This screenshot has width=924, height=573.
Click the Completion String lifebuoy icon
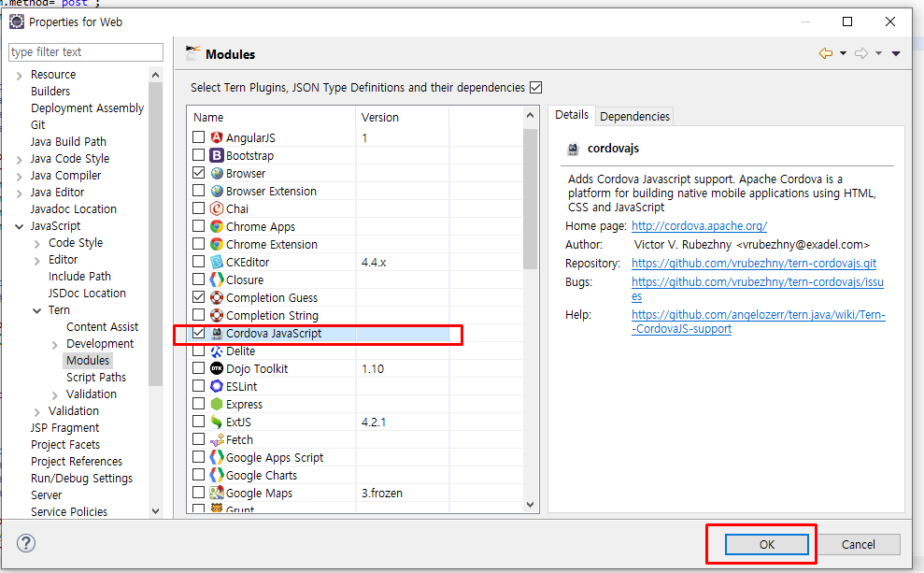[217, 315]
